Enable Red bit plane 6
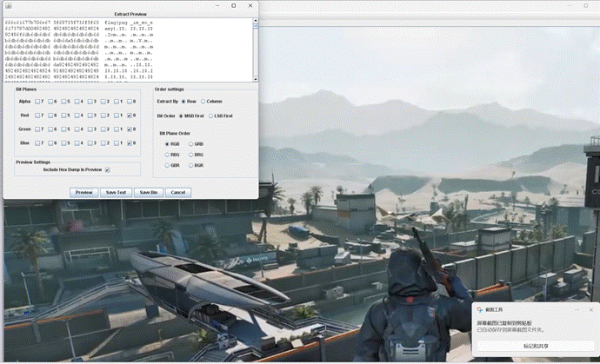The width and height of the screenshot is (600, 364). [x=50, y=116]
